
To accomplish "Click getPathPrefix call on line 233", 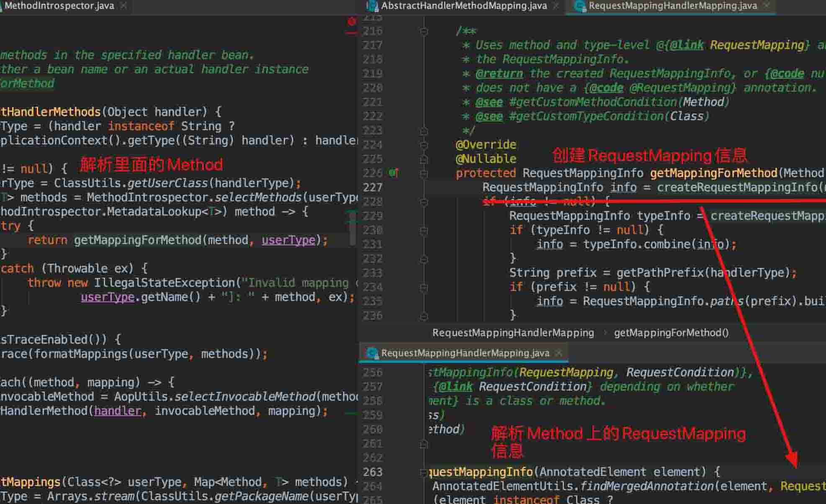I will click(x=660, y=273).
